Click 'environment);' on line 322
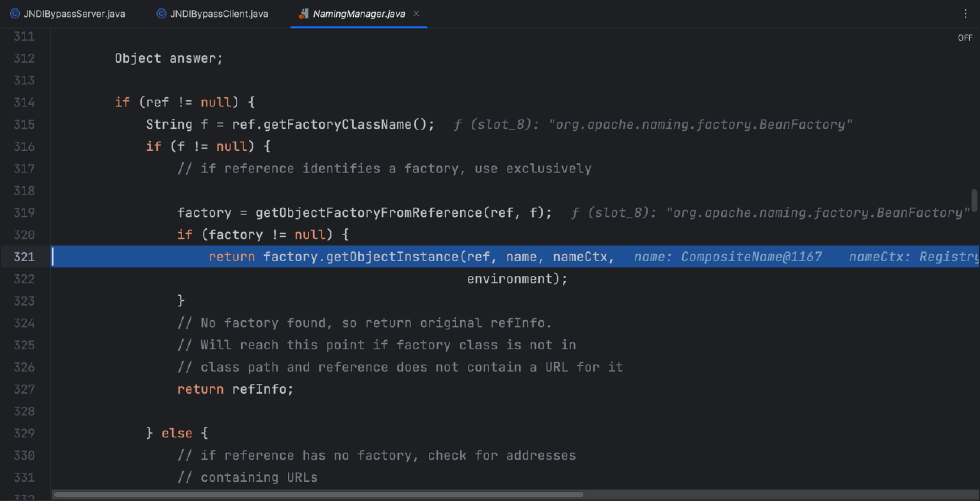 [x=517, y=279]
